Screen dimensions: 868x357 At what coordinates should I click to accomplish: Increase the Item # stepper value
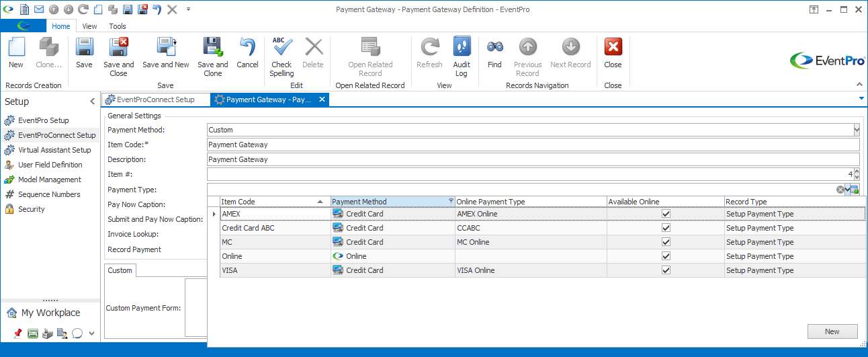coord(857,171)
